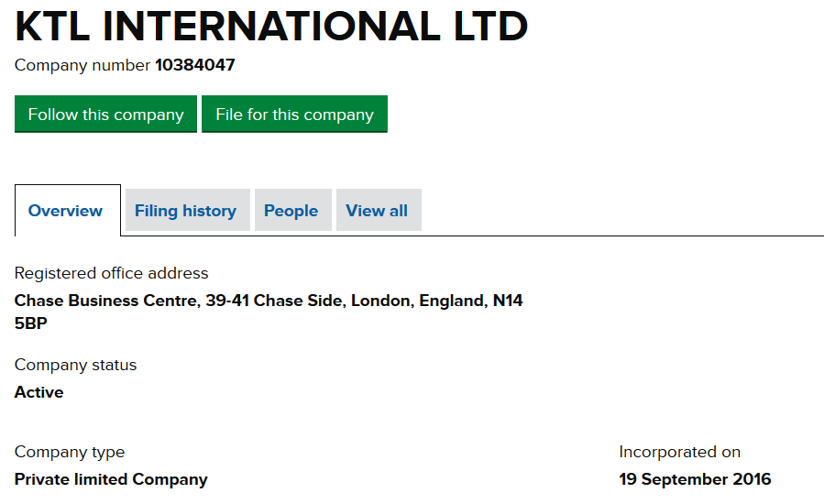Click the company number 10384047
Image resolution: width=824 pixels, height=504 pixels.
click(195, 66)
